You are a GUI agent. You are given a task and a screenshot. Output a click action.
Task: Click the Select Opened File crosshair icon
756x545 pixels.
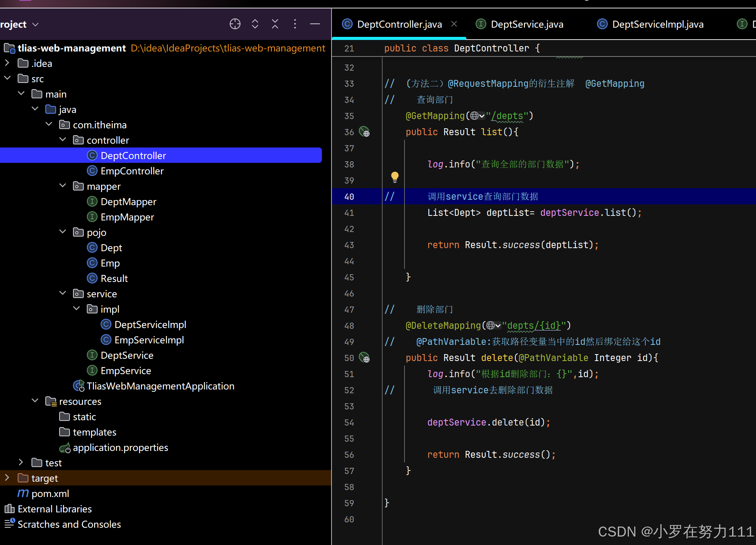coord(235,24)
